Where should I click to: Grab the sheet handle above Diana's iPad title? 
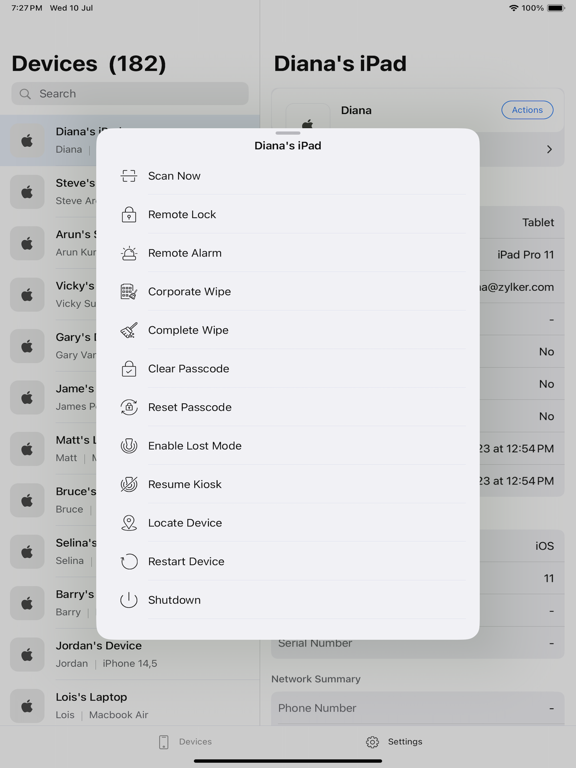click(288, 133)
